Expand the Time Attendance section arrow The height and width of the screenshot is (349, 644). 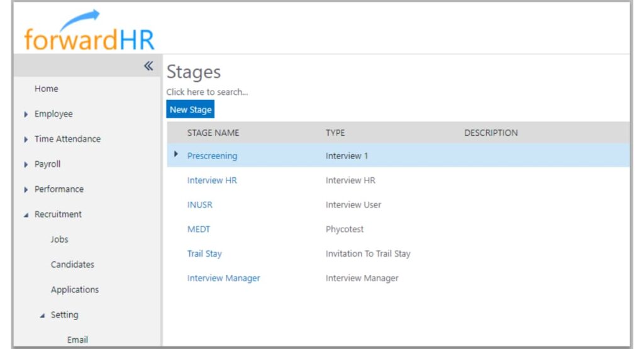coord(26,140)
